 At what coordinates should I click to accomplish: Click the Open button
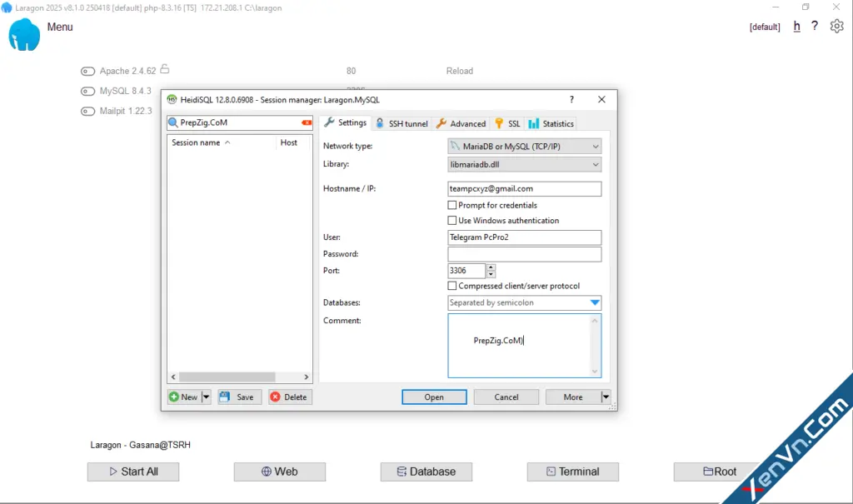(x=434, y=397)
